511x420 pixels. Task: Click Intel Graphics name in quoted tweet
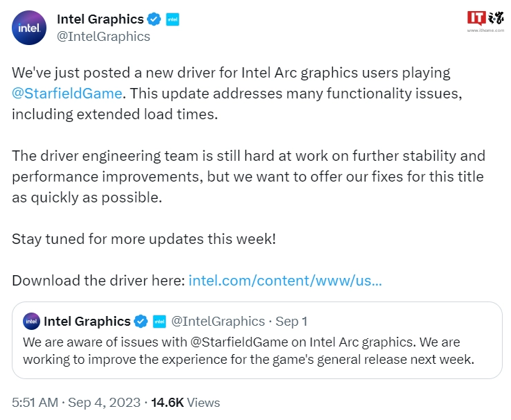pos(87,322)
